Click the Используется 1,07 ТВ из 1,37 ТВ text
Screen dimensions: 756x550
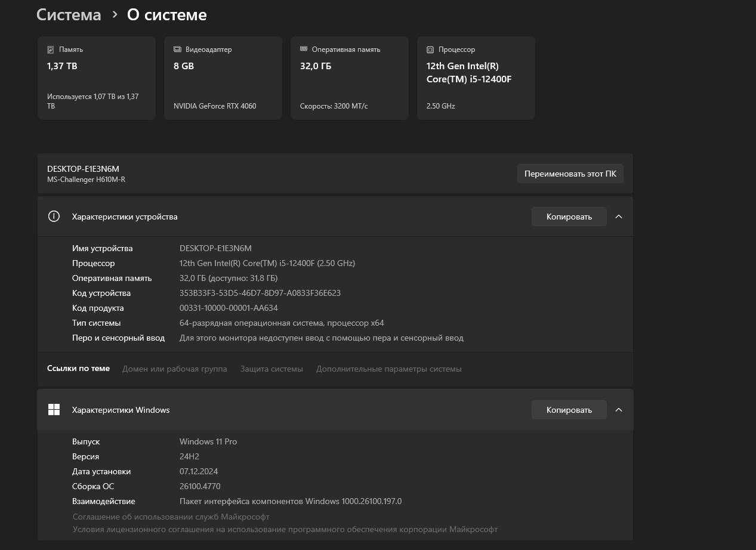pos(93,101)
